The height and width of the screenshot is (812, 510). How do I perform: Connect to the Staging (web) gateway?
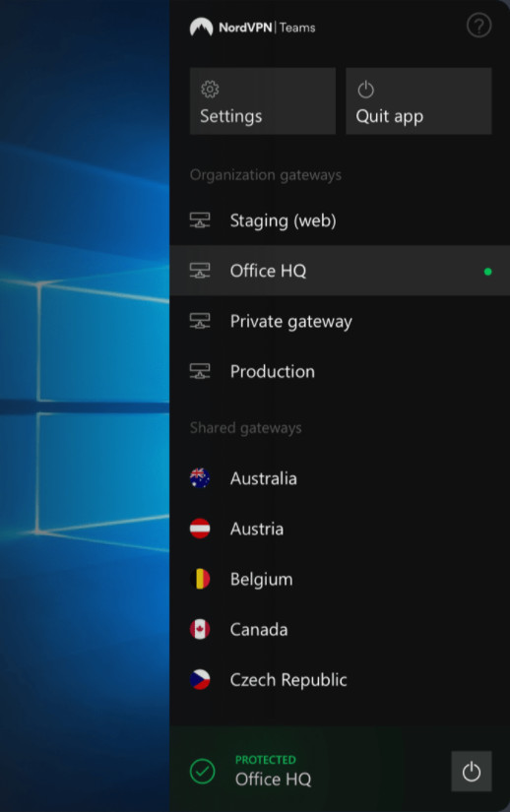pyautogui.click(x=340, y=220)
